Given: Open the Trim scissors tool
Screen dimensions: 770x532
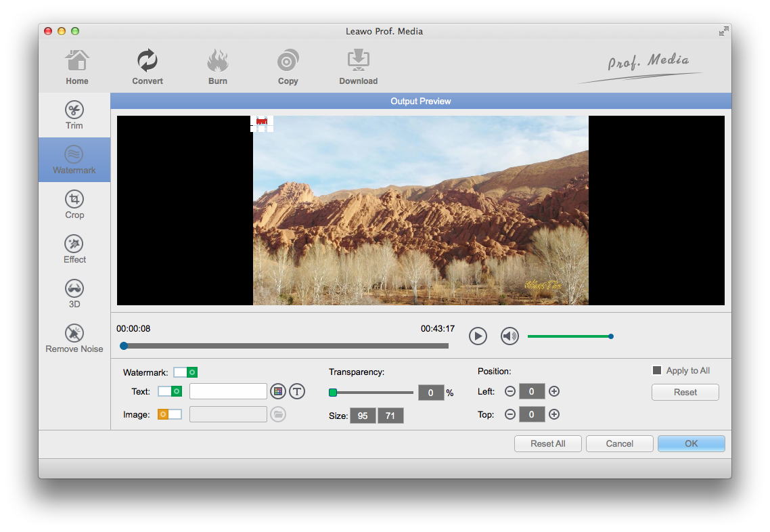Looking at the screenshot, I should 74,115.
